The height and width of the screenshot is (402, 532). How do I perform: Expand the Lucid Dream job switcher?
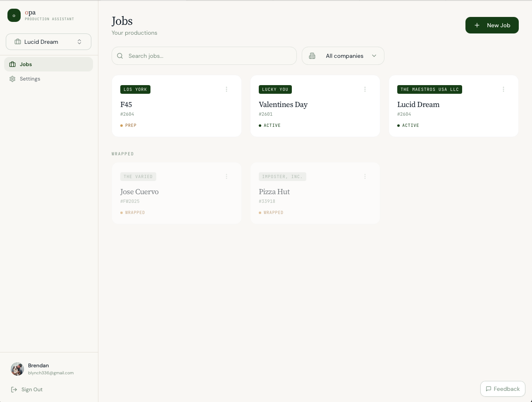tap(48, 42)
